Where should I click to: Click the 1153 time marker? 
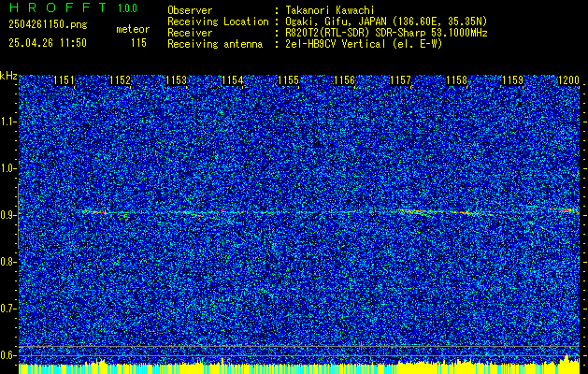tap(177, 80)
